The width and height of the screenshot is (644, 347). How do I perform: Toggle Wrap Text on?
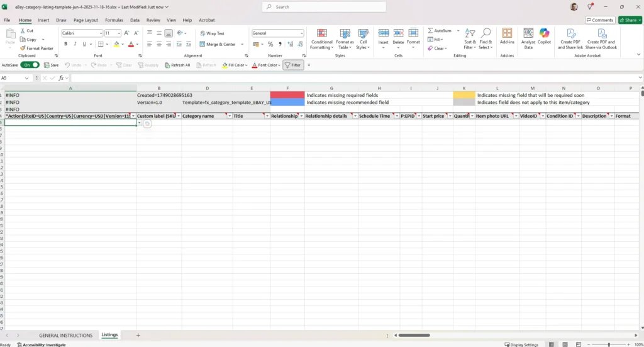coord(212,33)
